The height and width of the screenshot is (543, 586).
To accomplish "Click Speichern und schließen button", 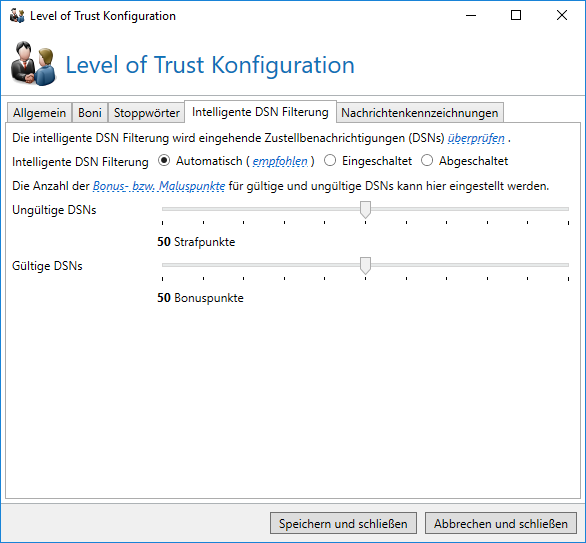I will click(x=343, y=523).
